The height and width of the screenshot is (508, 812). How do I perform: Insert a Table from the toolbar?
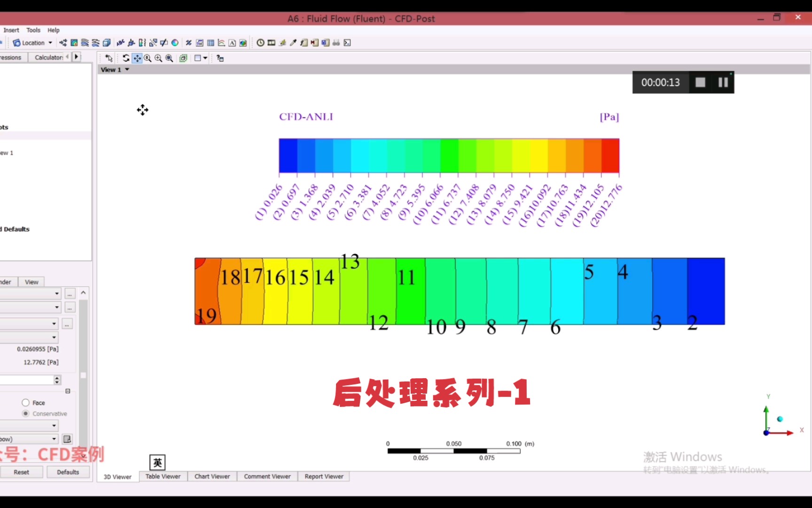(211, 43)
